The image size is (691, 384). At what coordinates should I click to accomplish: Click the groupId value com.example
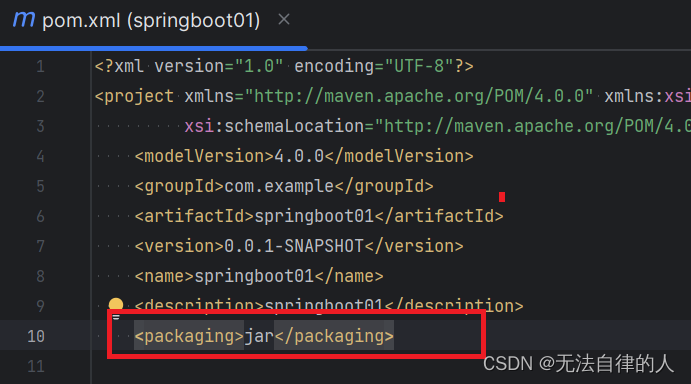(279, 186)
